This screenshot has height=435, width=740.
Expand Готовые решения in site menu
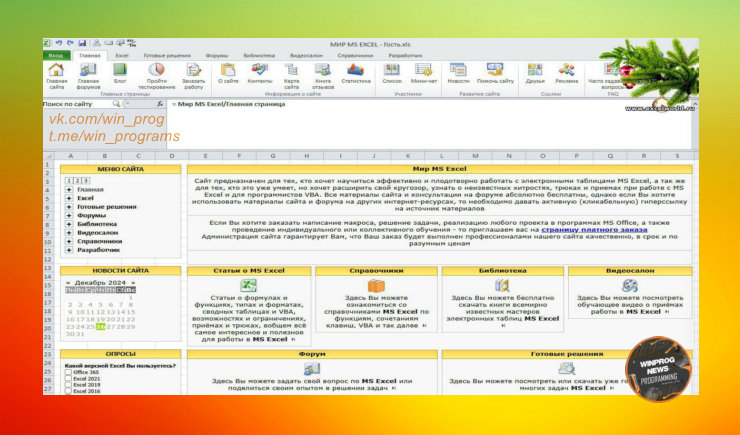[x=69, y=207]
